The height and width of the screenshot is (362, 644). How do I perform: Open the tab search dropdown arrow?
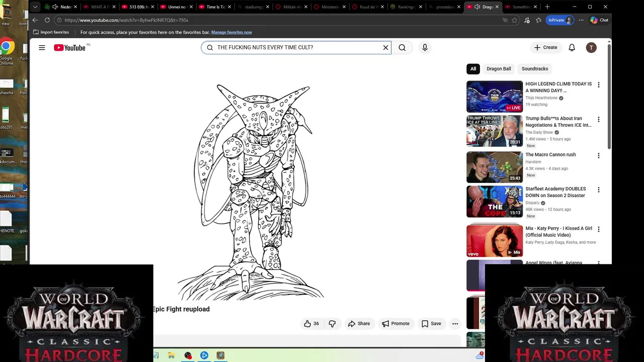(x=35, y=7)
